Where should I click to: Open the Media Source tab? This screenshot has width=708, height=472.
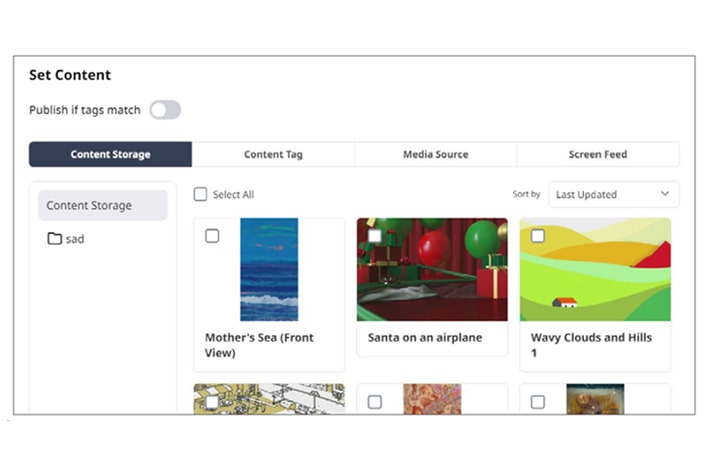[435, 154]
